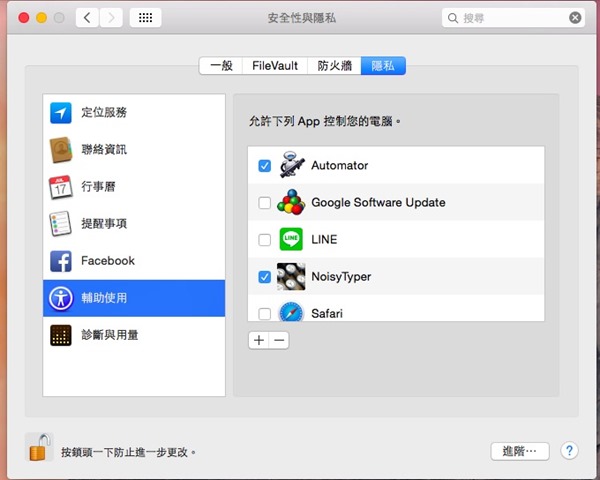Go back with the left chevron
The height and width of the screenshot is (480, 600).
(x=87, y=18)
